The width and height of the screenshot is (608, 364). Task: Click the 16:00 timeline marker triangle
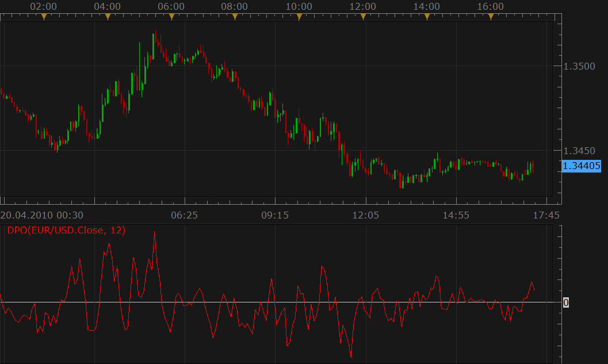click(x=491, y=17)
